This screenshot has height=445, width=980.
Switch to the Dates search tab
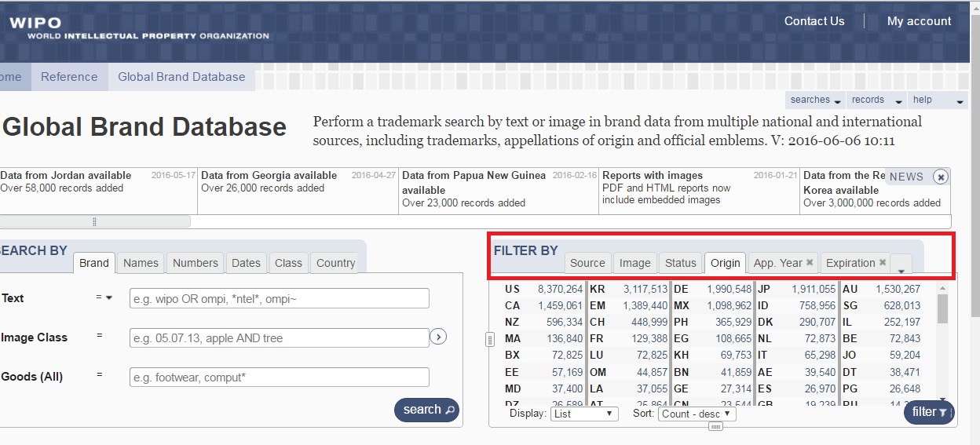246,263
